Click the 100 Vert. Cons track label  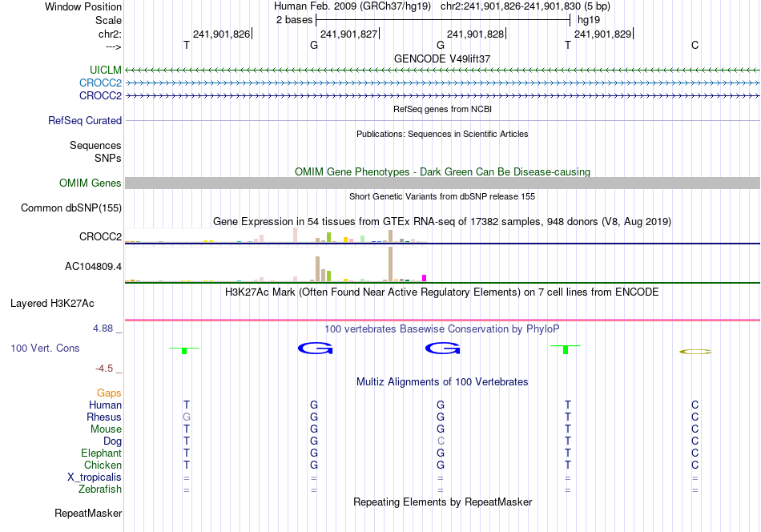pos(45,348)
